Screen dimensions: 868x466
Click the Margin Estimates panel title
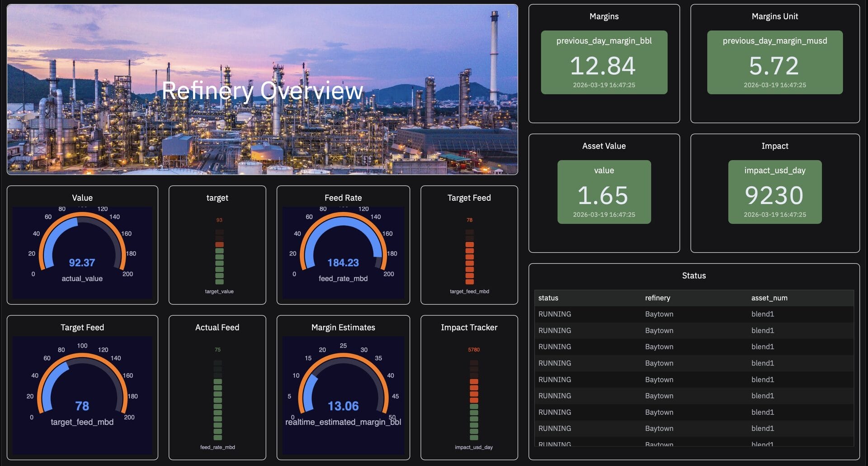click(x=343, y=327)
